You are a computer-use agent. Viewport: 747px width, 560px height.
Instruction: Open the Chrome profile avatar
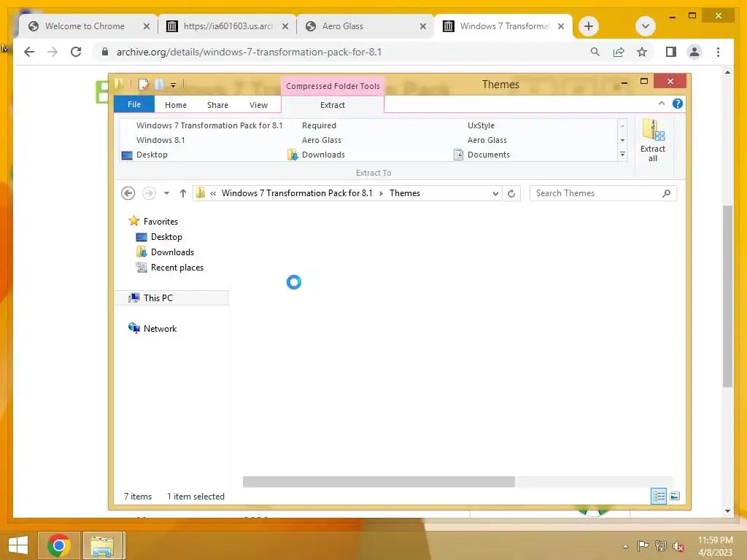point(694,52)
